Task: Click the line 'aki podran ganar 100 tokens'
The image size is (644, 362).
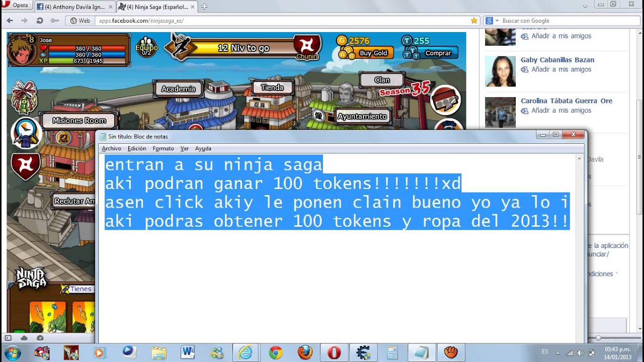Action: click(x=283, y=183)
